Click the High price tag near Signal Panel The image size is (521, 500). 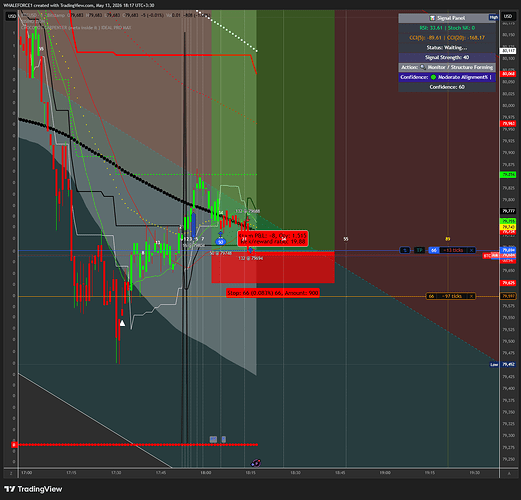[x=494, y=17]
